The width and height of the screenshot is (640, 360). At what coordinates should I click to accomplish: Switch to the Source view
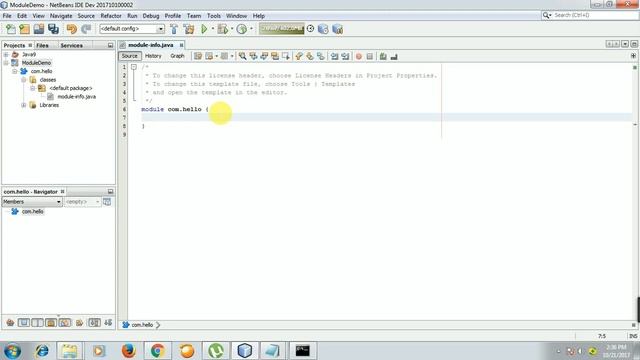(x=130, y=56)
